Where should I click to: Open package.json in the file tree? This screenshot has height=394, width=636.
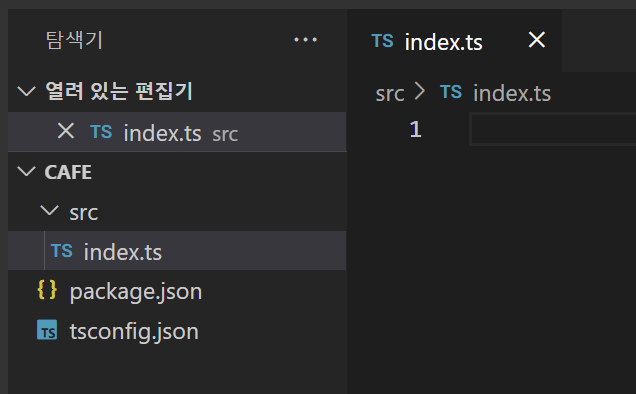coord(177,291)
